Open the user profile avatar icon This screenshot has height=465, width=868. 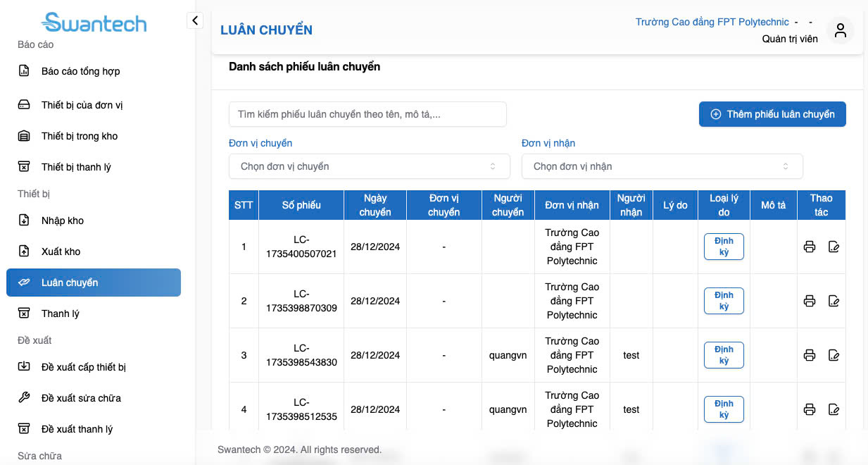coord(840,30)
